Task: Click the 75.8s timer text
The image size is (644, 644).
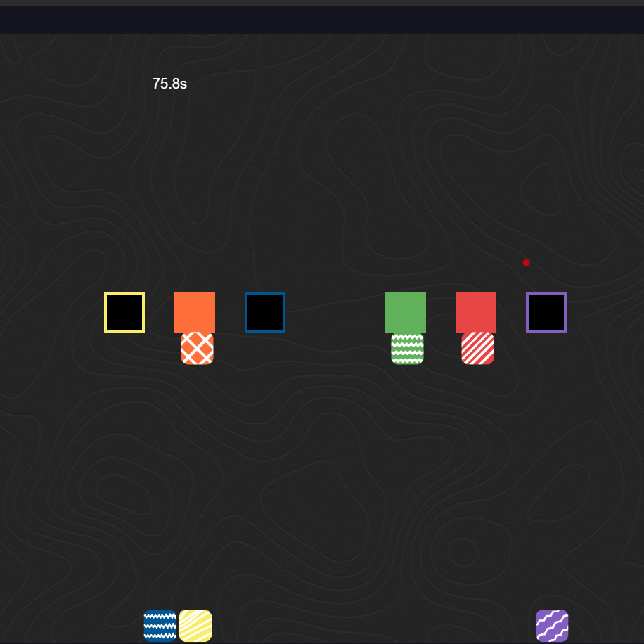Action: (x=169, y=84)
